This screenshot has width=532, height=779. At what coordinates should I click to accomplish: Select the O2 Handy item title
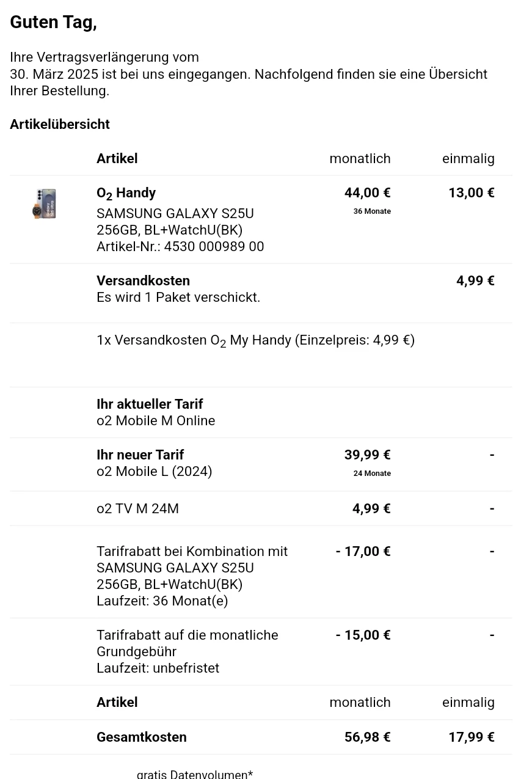click(x=126, y=194)
